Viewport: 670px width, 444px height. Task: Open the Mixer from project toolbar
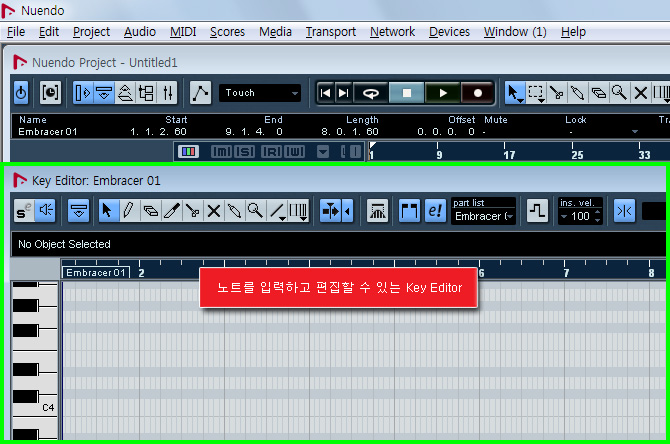[x=168, y=93]
